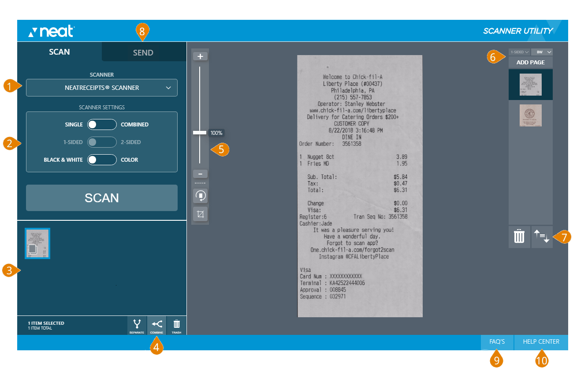This screenshot has width=588, height=371.
Task: Select the SCAN tab
Action: coord(59,52)
